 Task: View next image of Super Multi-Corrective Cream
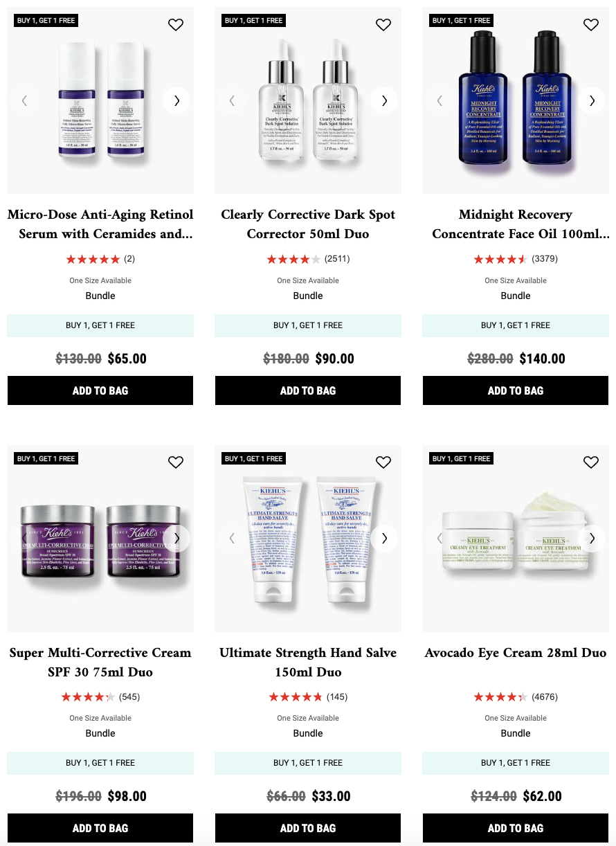(x=176, y=538)
